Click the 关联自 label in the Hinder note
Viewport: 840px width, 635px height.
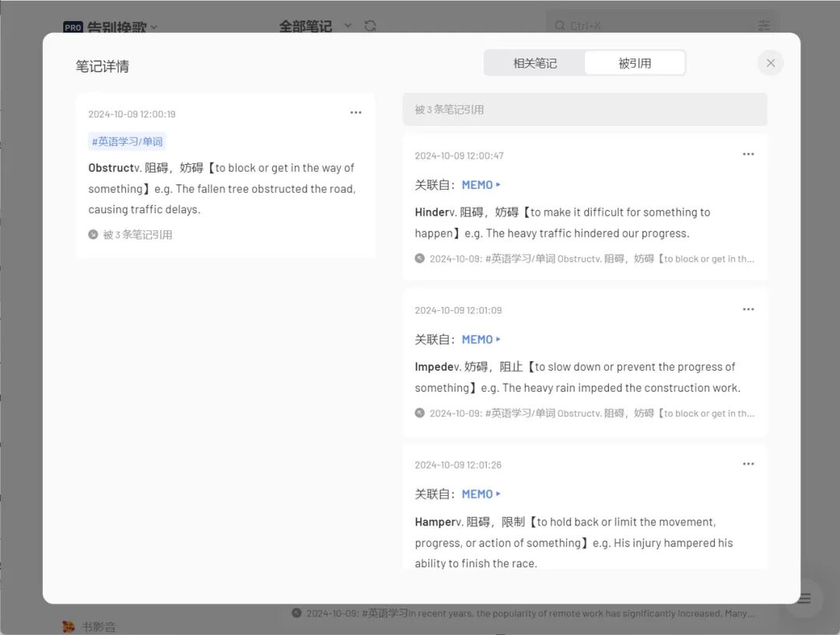(435, 185)
